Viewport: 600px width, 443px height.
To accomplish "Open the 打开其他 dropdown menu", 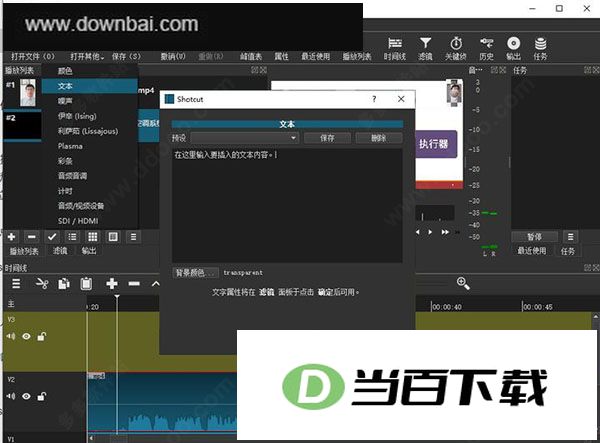I will click(x=87, y=57).
